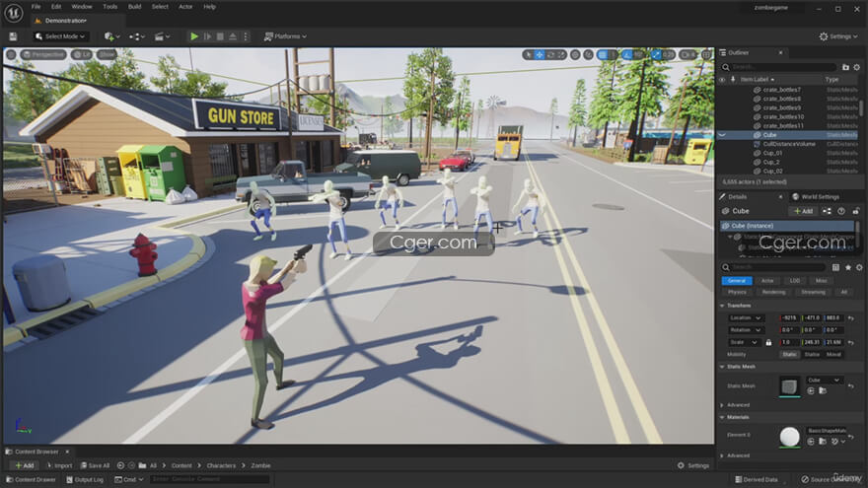Sort Outliner by Item Label column
The image size is (868, 488).
coord(758,80)
